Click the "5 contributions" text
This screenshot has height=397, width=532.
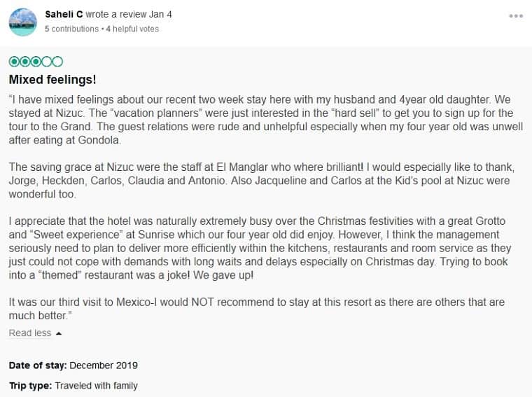click(71, 29)
